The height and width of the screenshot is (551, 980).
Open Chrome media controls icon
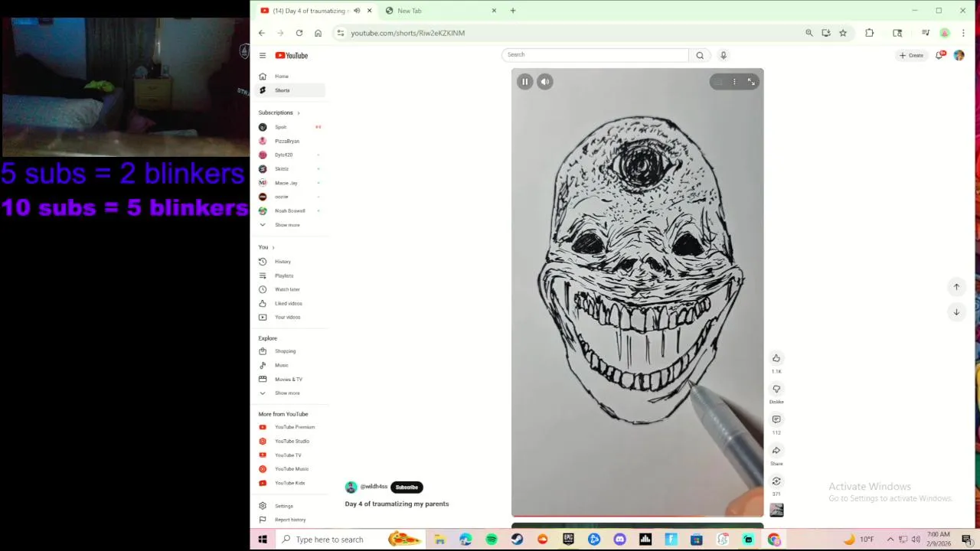pos(926,33)
